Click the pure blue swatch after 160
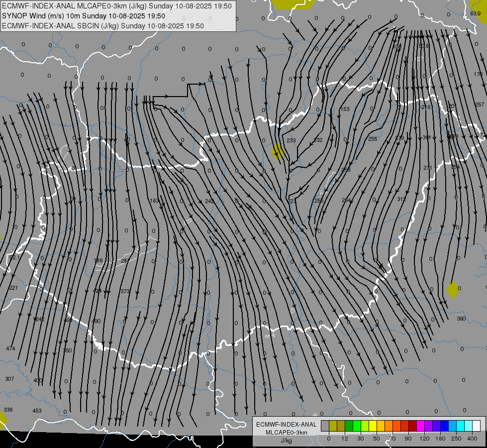This screenshot has width=487, height=448. point(445,426)
